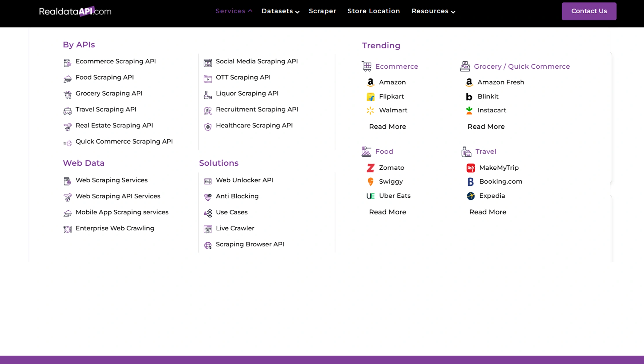Viewport: 644px width, 364px height.
Task: Open the Resources dropdown
Action: (x=433, y=11)
